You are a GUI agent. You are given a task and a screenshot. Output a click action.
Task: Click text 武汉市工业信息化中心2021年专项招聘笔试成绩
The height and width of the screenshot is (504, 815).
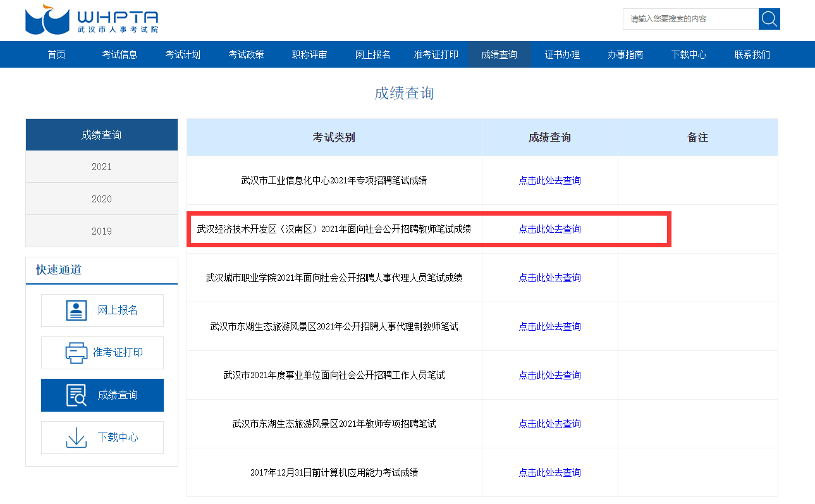click(334, 180)
